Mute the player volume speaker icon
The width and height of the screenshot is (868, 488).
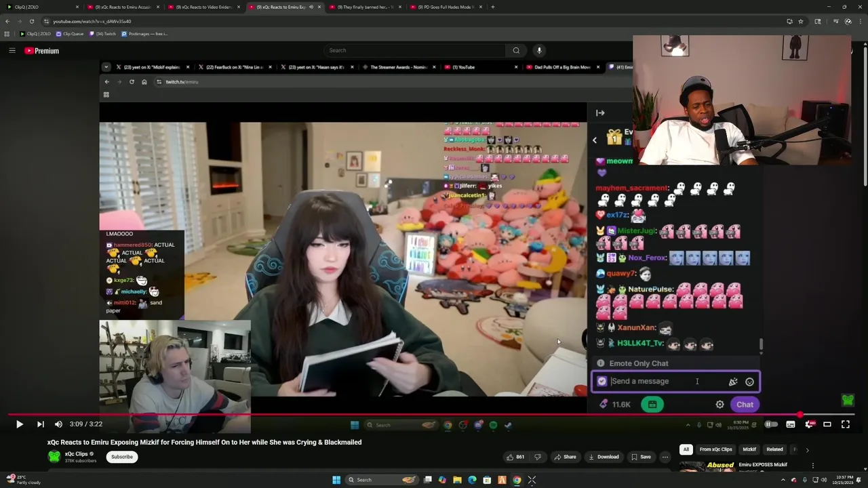coord(58,424)
